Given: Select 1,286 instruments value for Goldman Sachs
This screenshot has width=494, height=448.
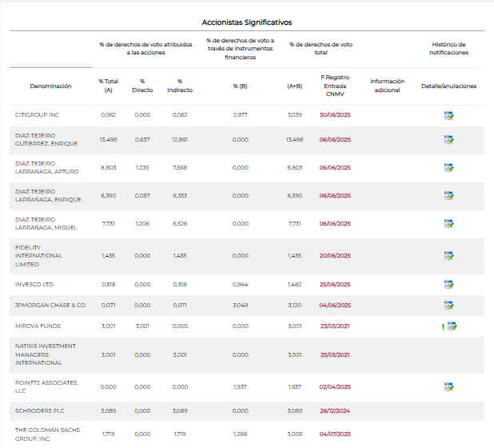Looking at the screenshot, I should pyautogui.click(x=240, y=434).
